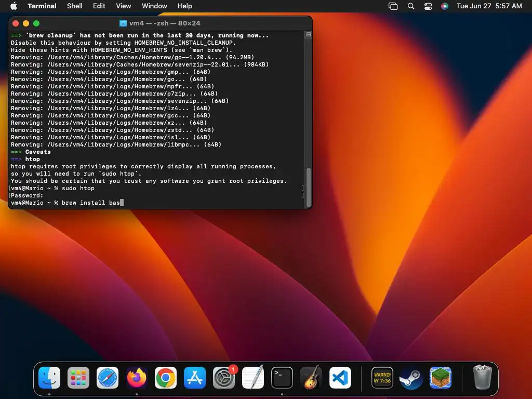Launch Steam from the Dock
Viewport: 532px width, 399px height.
(x=411, y=377)
